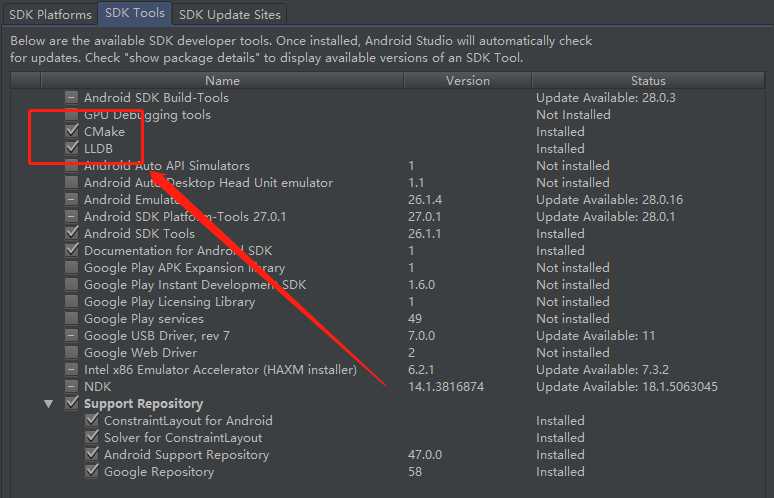
Task: Sort the table by Name column header
Action: coord(222,80)
